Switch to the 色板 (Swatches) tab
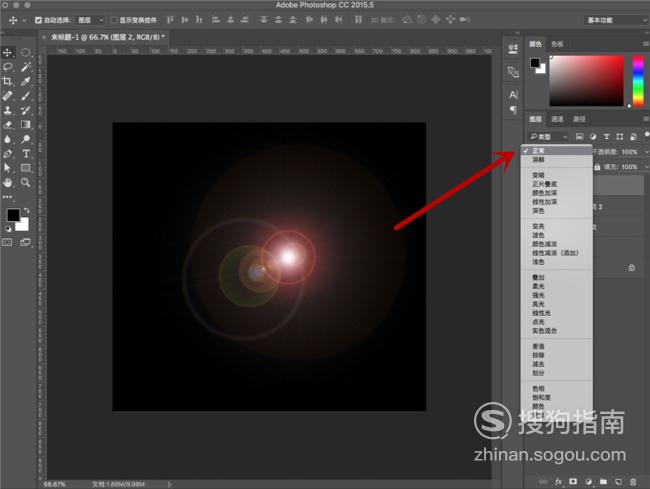This screenshot has height=489, width=650. point(557,44)
